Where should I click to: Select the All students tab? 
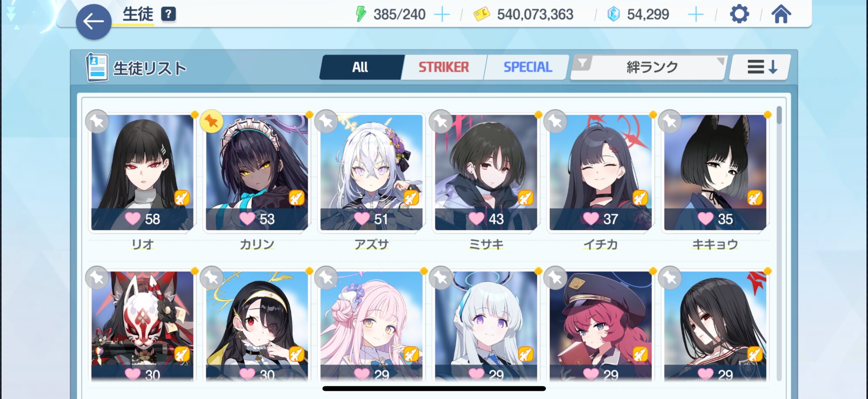(x=360, y=67)
